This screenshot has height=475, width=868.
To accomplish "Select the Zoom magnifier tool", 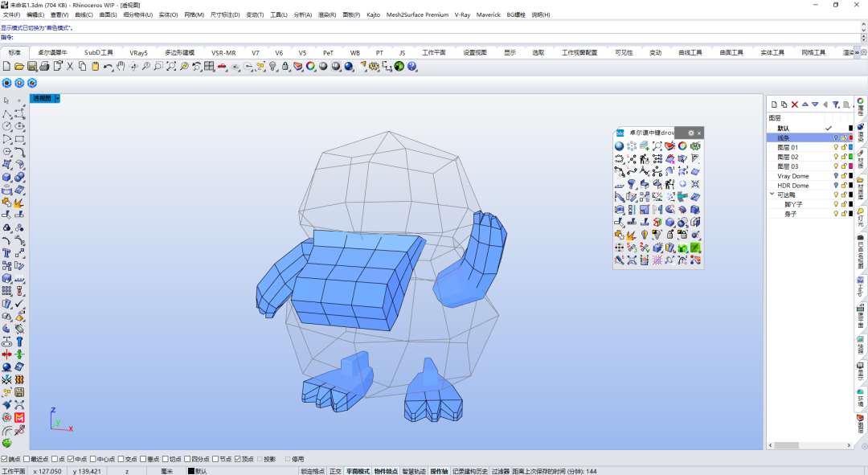I will (x=146, y=67).
